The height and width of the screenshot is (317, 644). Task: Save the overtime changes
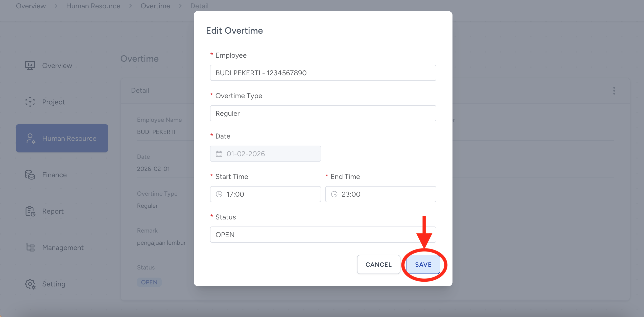pos(423,264)
